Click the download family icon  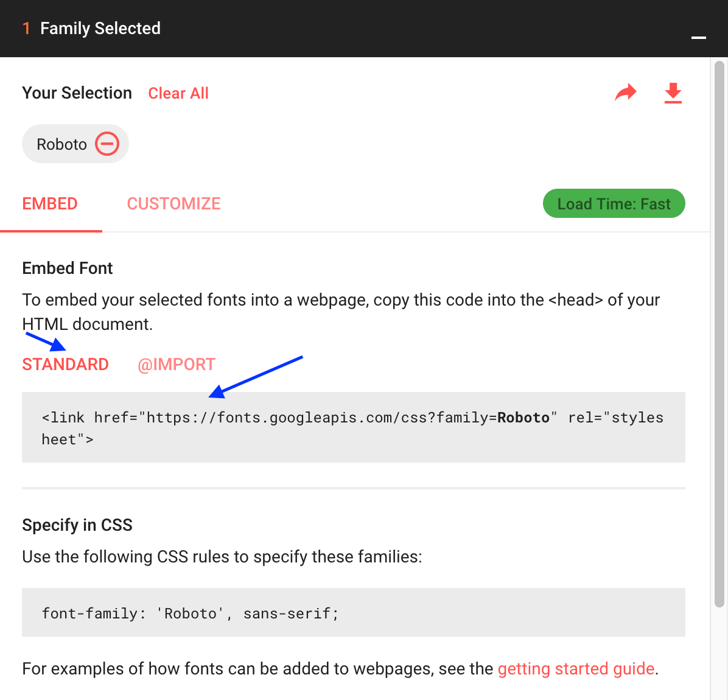coord(673,93)
